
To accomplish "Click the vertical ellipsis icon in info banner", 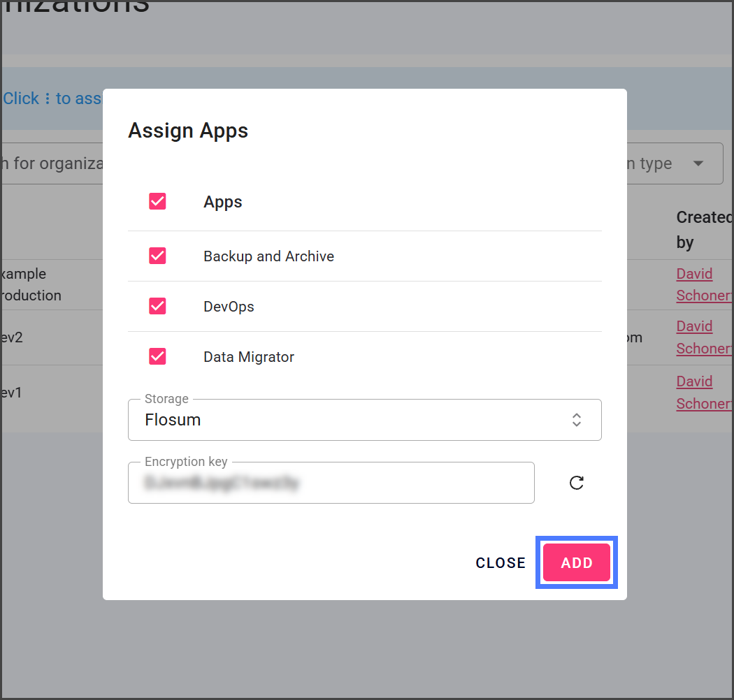I will coord(48,99).
